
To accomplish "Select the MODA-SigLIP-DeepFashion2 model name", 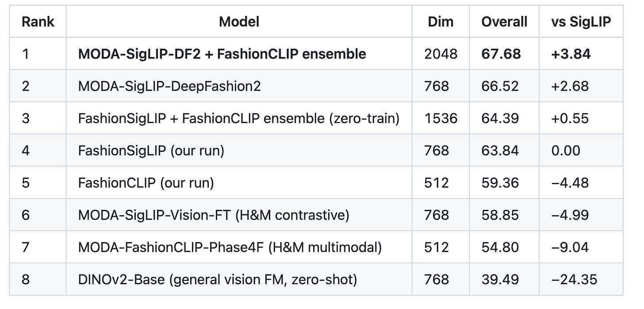I will (x=169, y=86).
